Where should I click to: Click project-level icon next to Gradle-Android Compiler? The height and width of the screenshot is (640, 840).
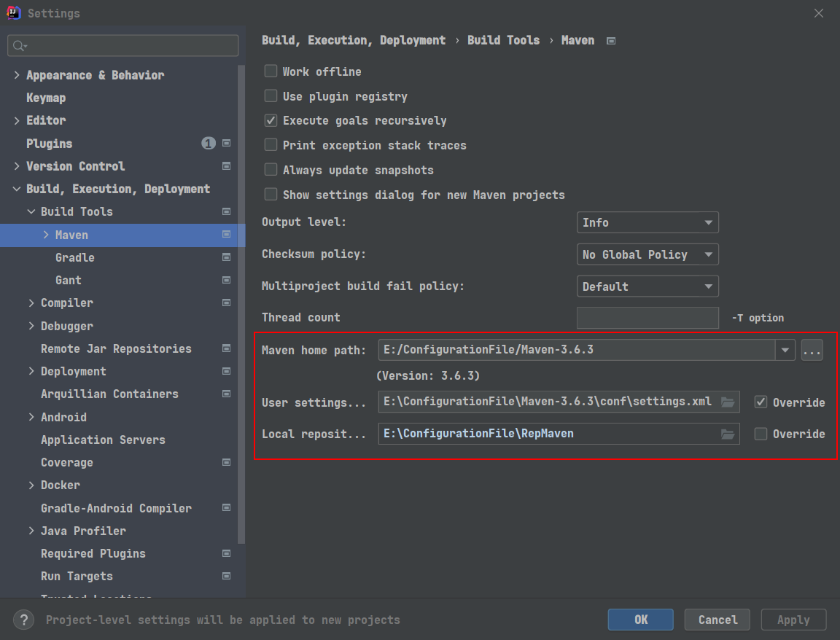pos(227,508)
